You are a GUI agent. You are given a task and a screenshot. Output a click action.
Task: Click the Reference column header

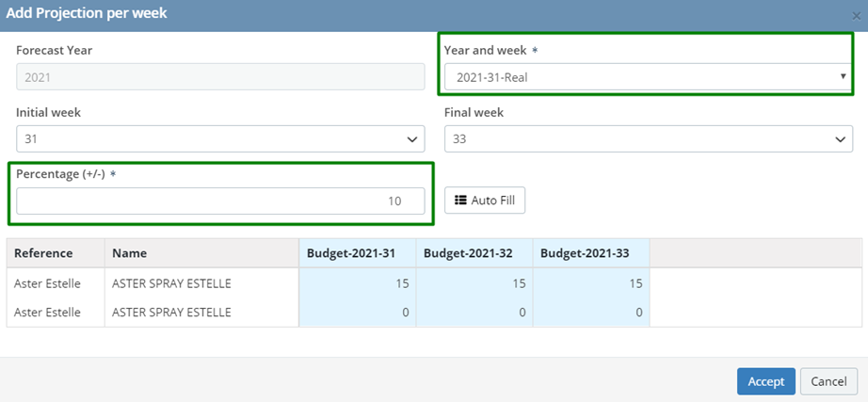point(56,253)
